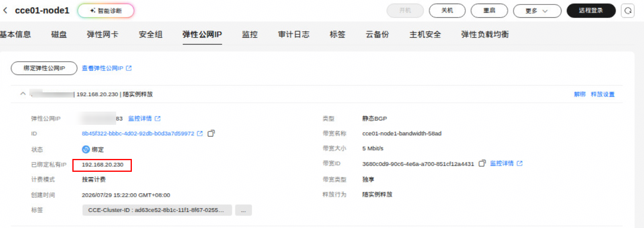Click the CCE-Cluster-ID tag chip
The height and width of the screenshot is (228, 644).
click(x=157, y=210)
